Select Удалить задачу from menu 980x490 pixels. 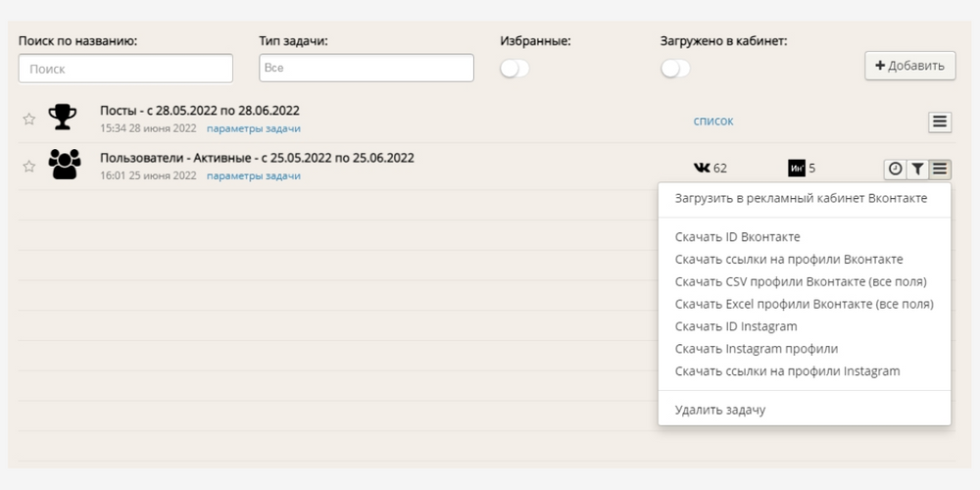pos(719,410)
